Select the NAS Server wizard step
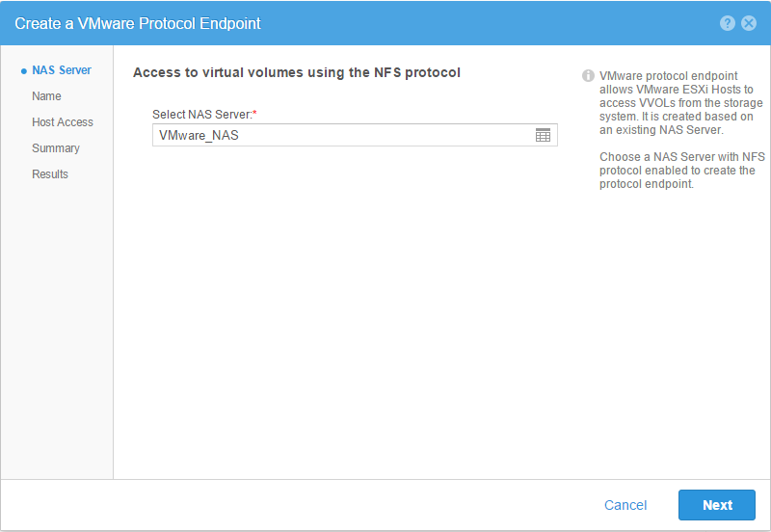This screenshot has height=532, width=771. (62, 70)
